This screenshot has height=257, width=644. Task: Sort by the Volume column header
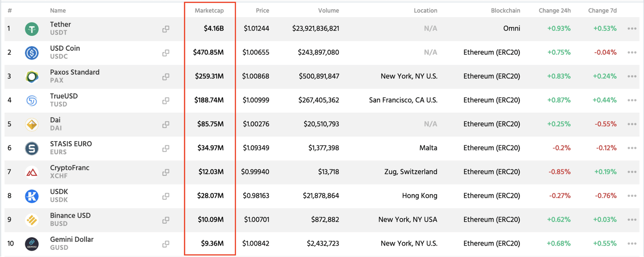(x=328, y=10)
